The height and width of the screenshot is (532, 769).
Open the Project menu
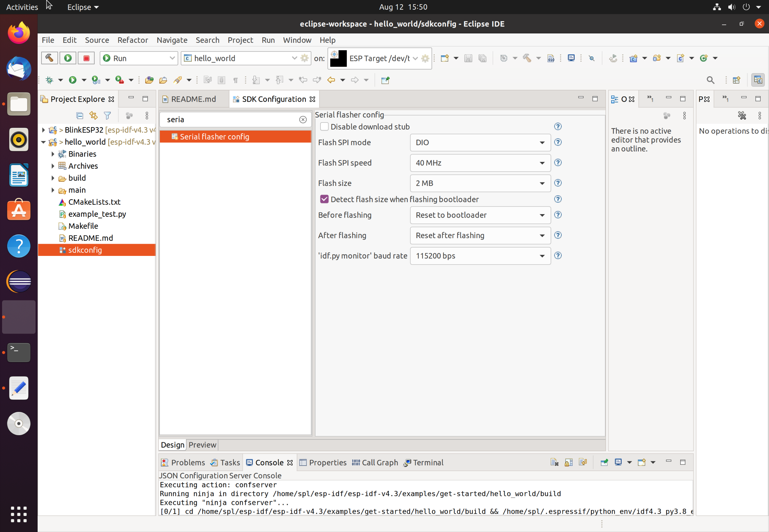(x=240, y=40)
